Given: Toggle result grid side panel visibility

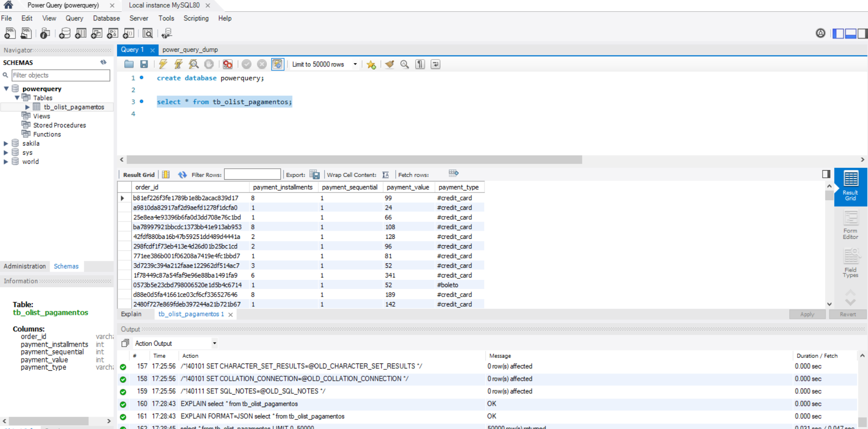Looking at the screenshot, I should point(826,174).
